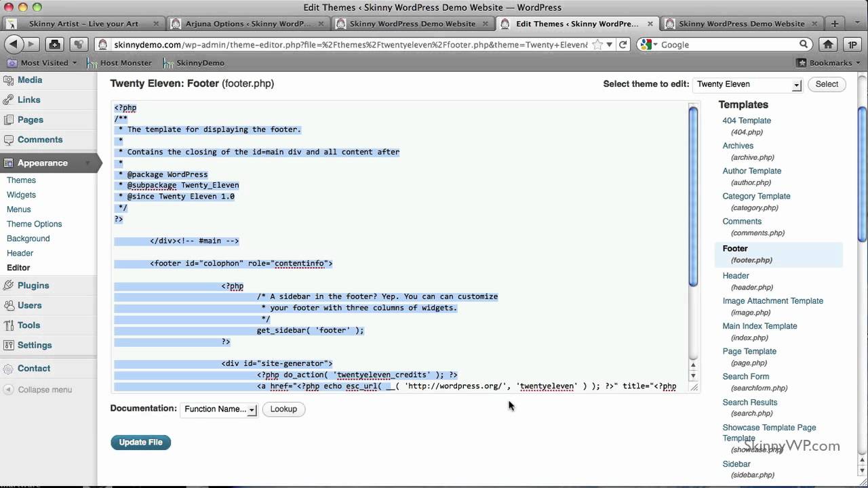
Task: Click the page's vertical scrollbar
Action: 863,173
